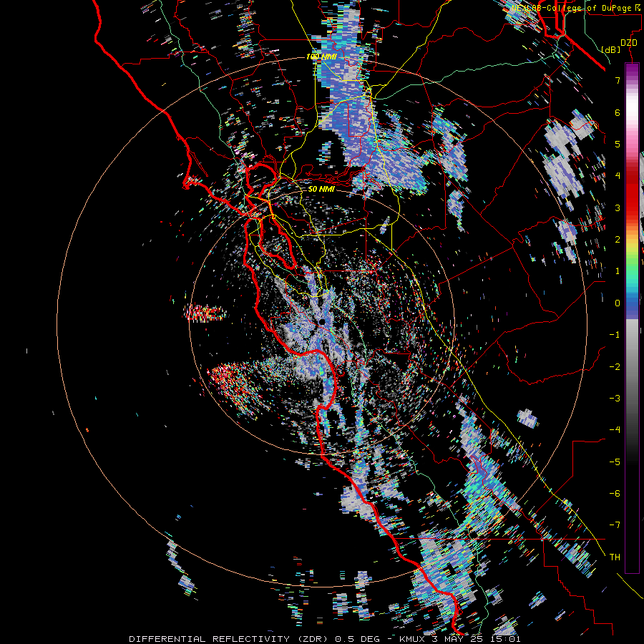Click the -5 dB scale value
Screen dimensions: 644x644
(615, 462)
